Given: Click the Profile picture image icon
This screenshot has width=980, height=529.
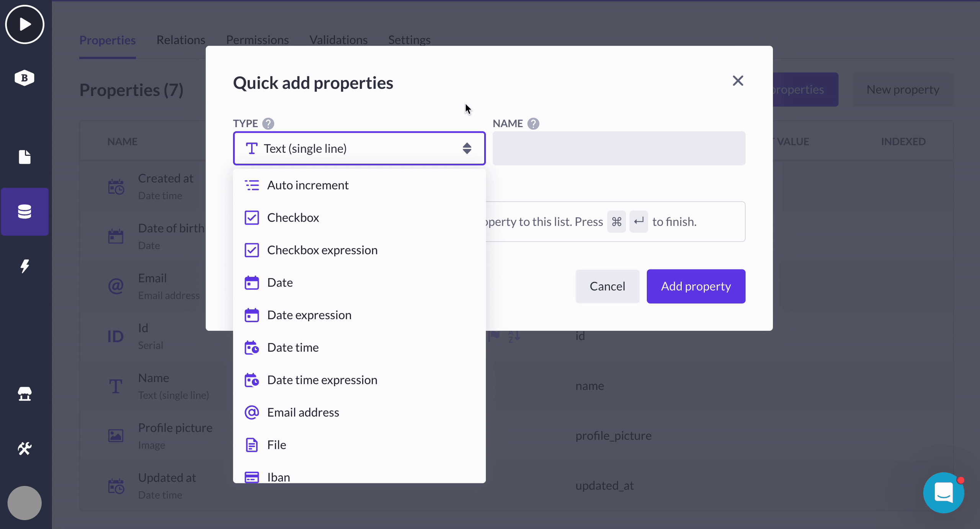Looking at the screenshot, I should point(116,436).
